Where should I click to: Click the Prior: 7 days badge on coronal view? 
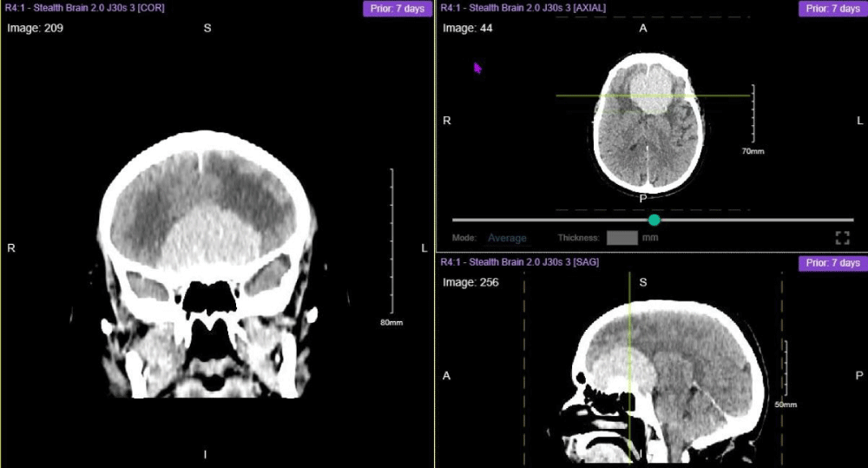397,9
